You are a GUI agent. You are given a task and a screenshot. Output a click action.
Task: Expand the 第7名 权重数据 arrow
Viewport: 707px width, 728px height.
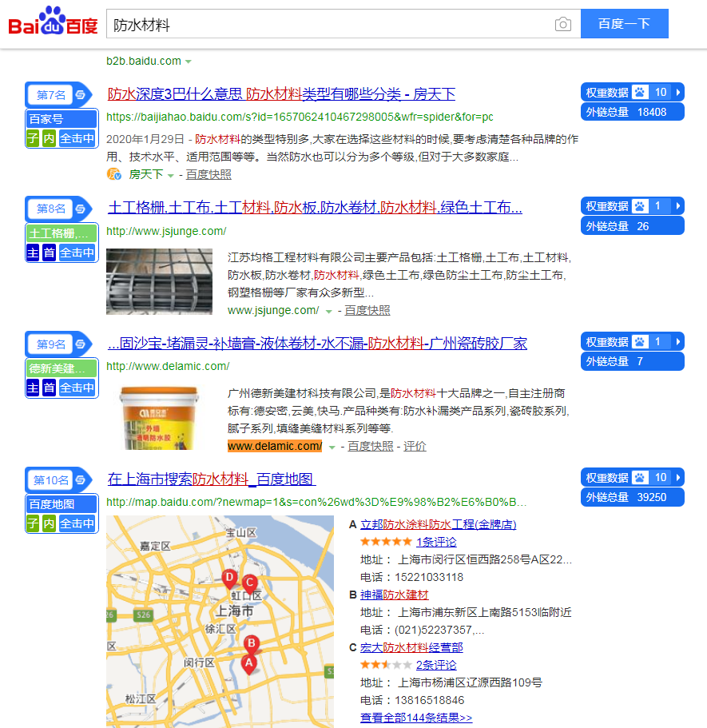click(677, 92)
